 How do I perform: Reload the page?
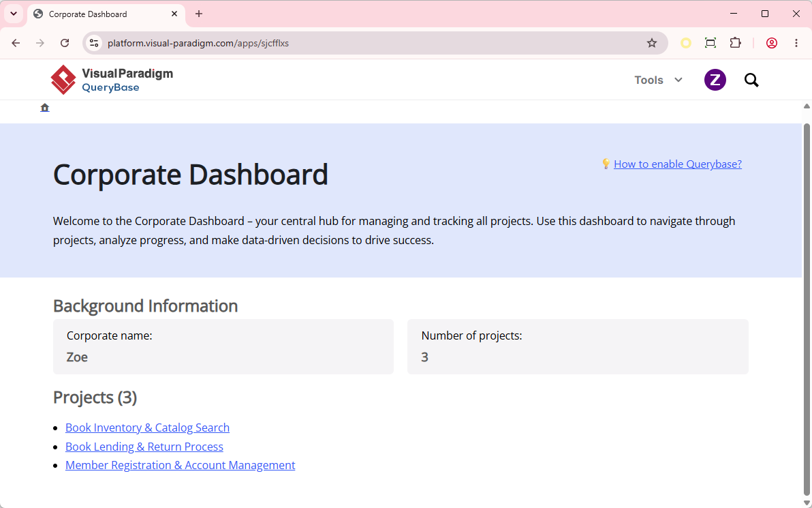tap(65, 43)
